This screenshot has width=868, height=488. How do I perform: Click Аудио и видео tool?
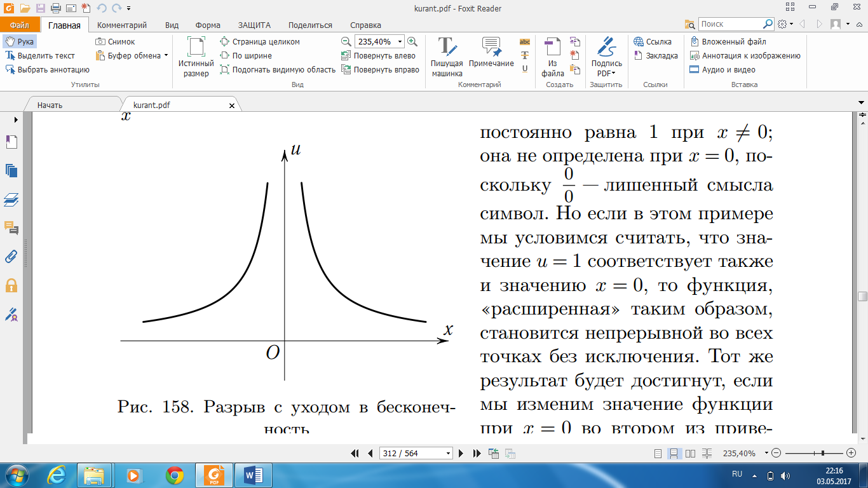(x=722, y=69)
